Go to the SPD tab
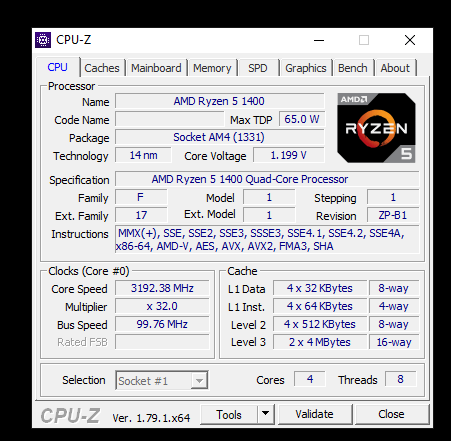This screenshot has width=451, height=441. click(x=258, y=68)
